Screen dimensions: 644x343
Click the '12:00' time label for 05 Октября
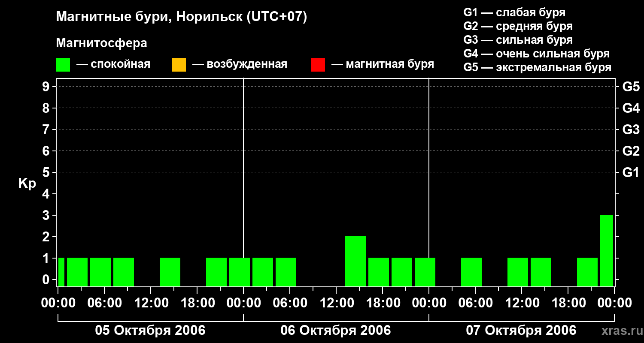click(151, 303)
